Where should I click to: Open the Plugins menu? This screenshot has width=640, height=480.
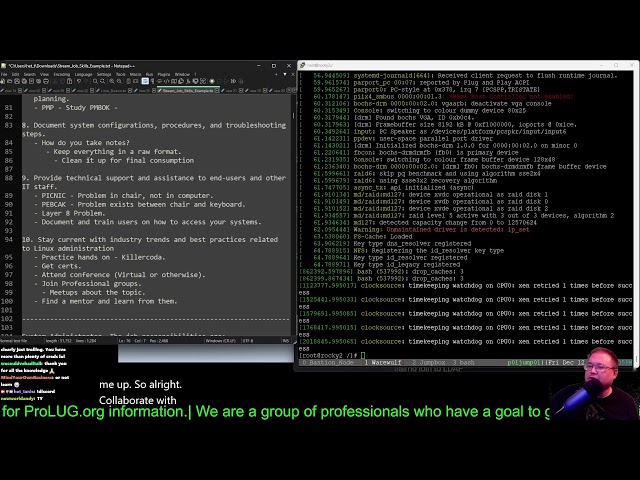pos(164,74)
